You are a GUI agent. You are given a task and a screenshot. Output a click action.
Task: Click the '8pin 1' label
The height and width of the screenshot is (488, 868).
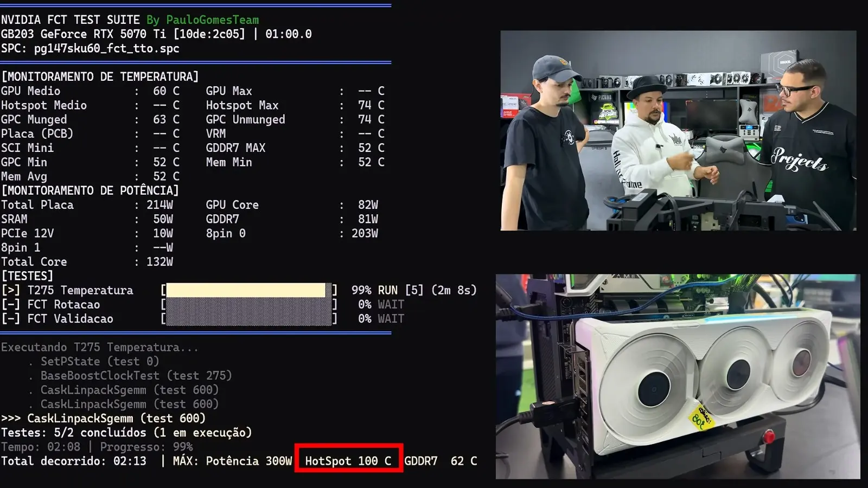coord(21,247)
